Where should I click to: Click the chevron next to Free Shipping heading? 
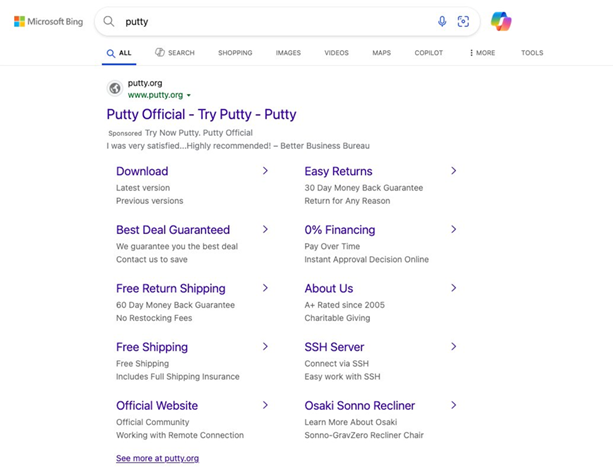tap(265, 347)
